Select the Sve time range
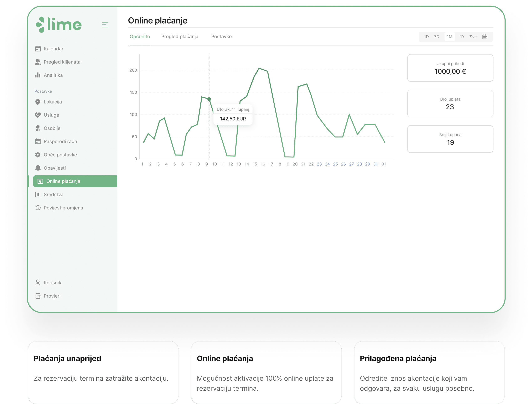This screenshot has width=532, height=404. pyautogui.click(x=473, y=37)
